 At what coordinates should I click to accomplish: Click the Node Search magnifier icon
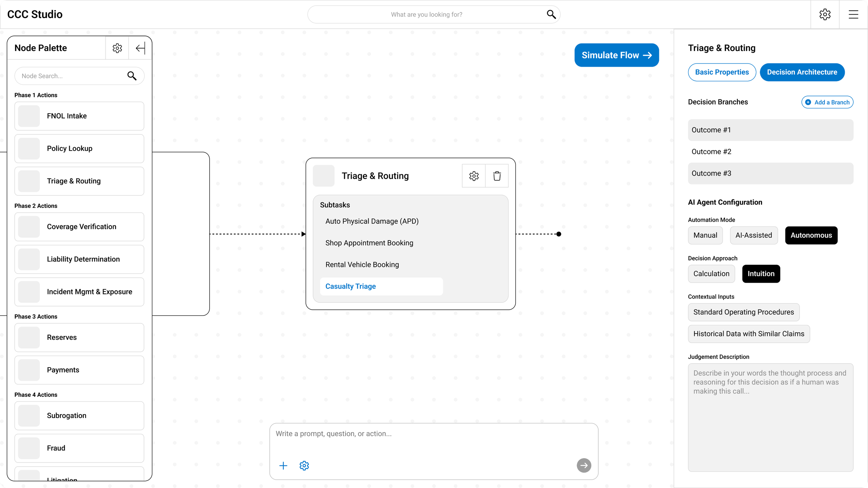[132, 76]
